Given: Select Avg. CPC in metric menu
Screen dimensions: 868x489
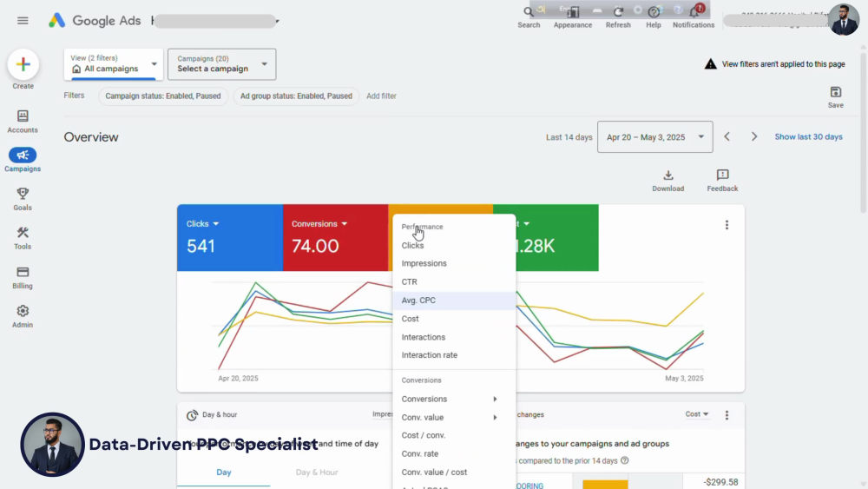Looking at the screenshot, I should 454,301.
